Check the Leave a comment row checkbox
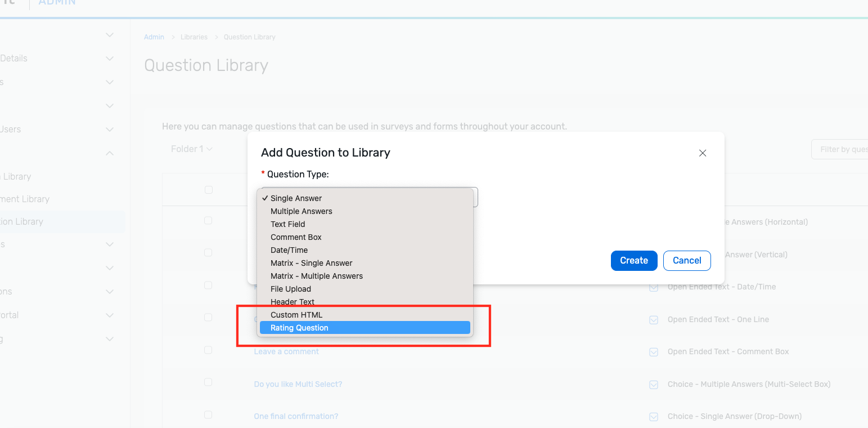This screenshot has height=428, width=868. coord(208,350)
